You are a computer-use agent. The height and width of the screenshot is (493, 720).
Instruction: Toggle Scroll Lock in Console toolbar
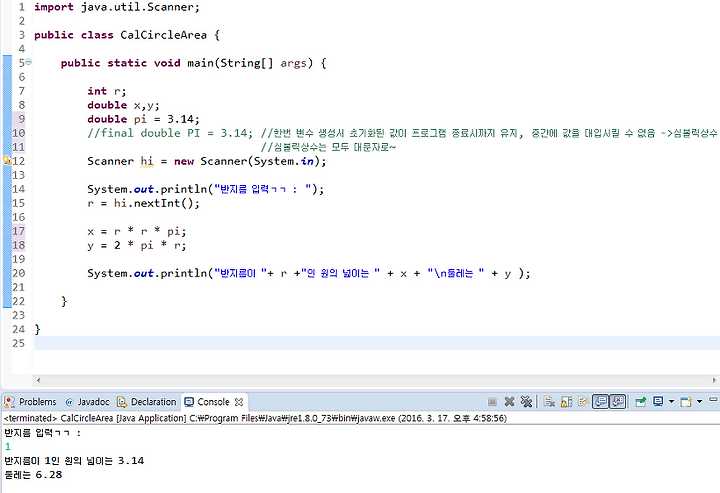pos(566,402)
